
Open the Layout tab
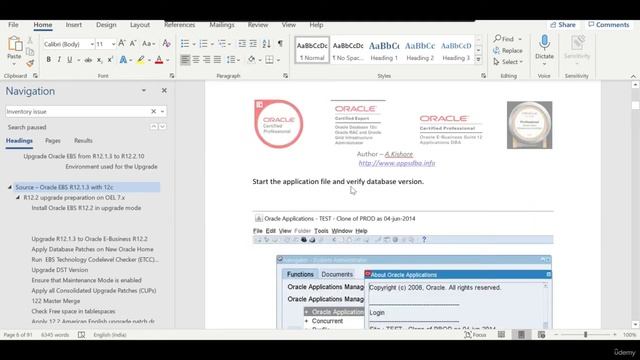point(140,25)
